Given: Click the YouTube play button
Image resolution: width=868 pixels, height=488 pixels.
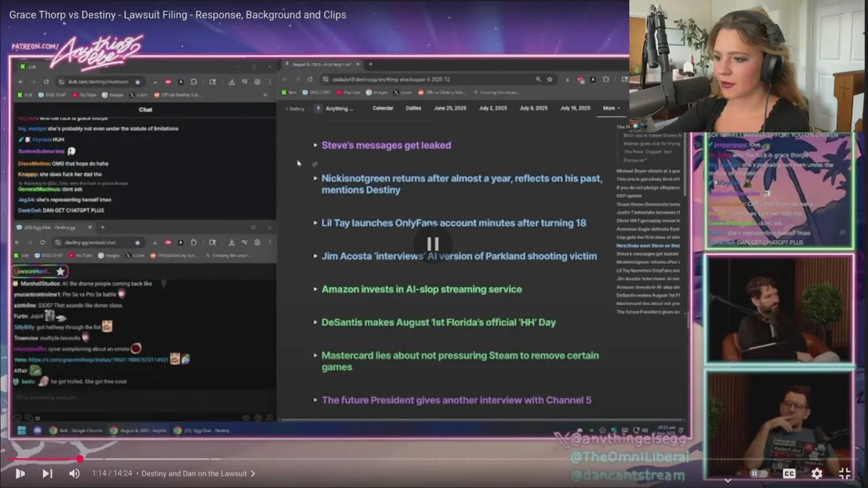Looking at the screenshot, I should click(x=20, y=474).
